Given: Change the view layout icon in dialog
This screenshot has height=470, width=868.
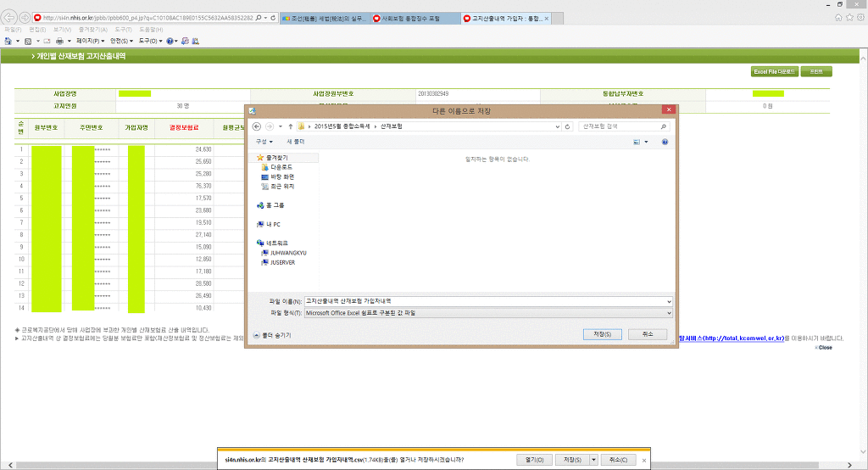Looking at the screenshot, I should [637, 142].
